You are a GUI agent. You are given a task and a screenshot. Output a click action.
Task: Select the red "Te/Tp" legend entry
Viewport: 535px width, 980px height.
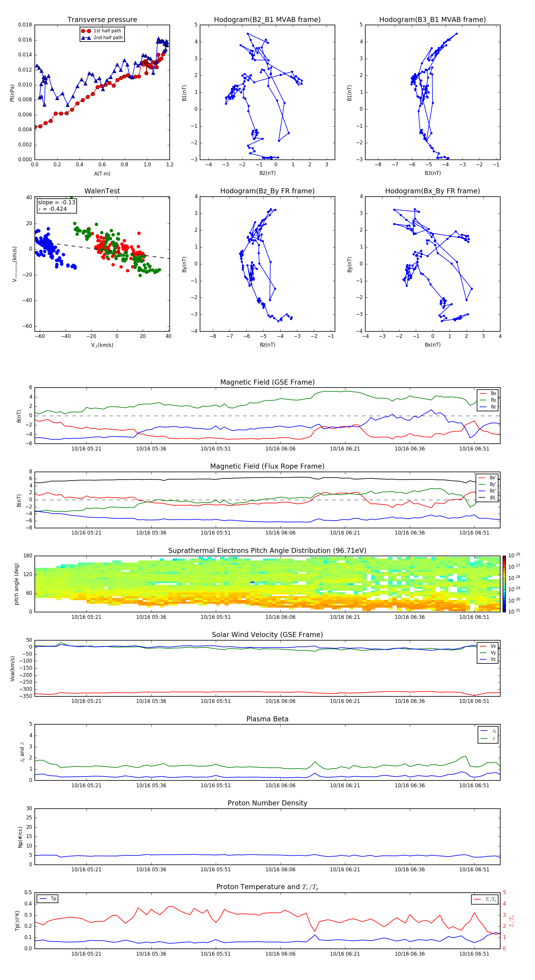pyautogui.click(x=485, y=899)
